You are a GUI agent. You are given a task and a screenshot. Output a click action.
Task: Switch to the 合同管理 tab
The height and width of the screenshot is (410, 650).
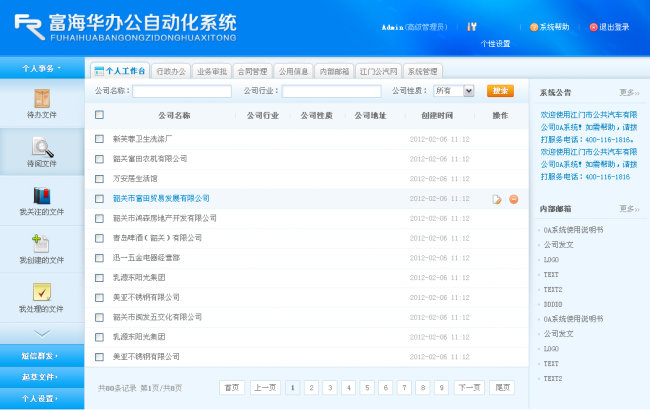pos(252,71)
